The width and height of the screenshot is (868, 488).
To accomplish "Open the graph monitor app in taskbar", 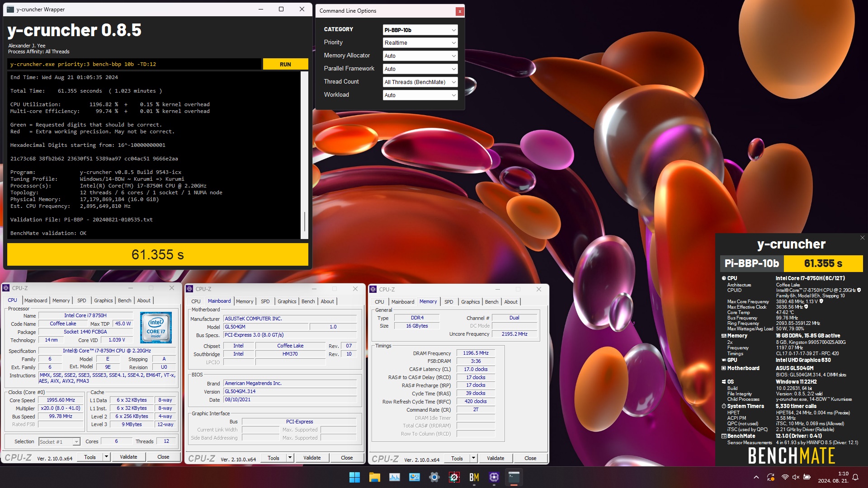I will click(395, 477).
